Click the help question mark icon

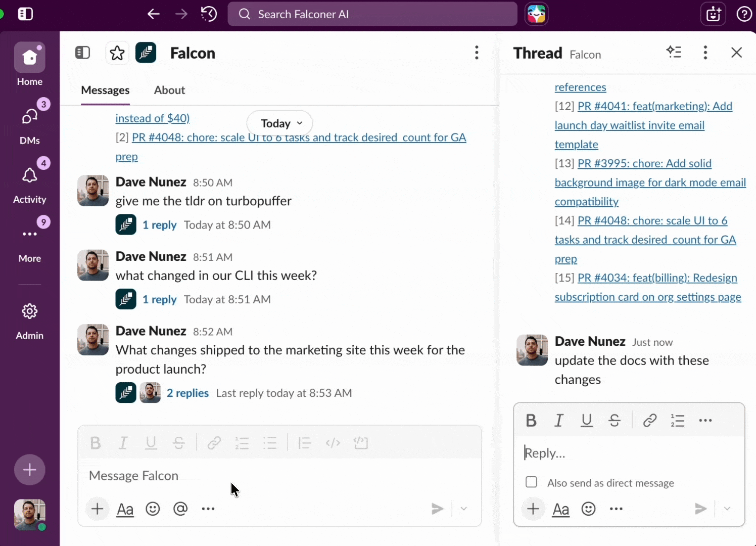click(x=744, y=14)
